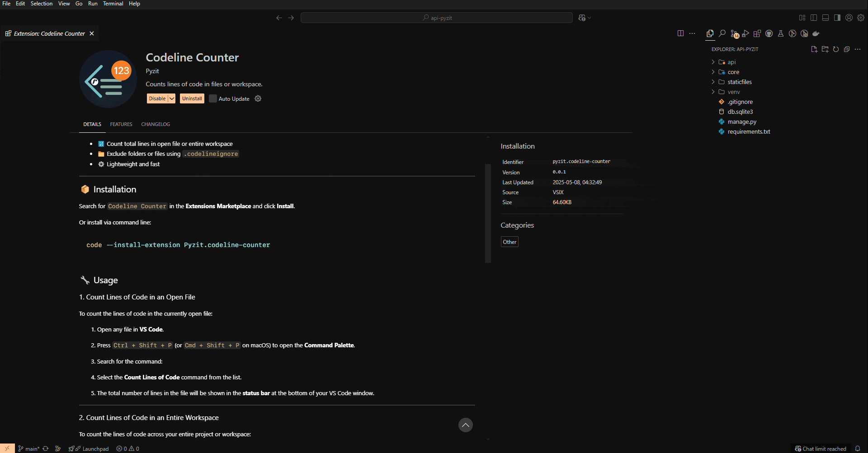
Task: Open Explorer more actions ellipsis
Action: tap(858, 49)
